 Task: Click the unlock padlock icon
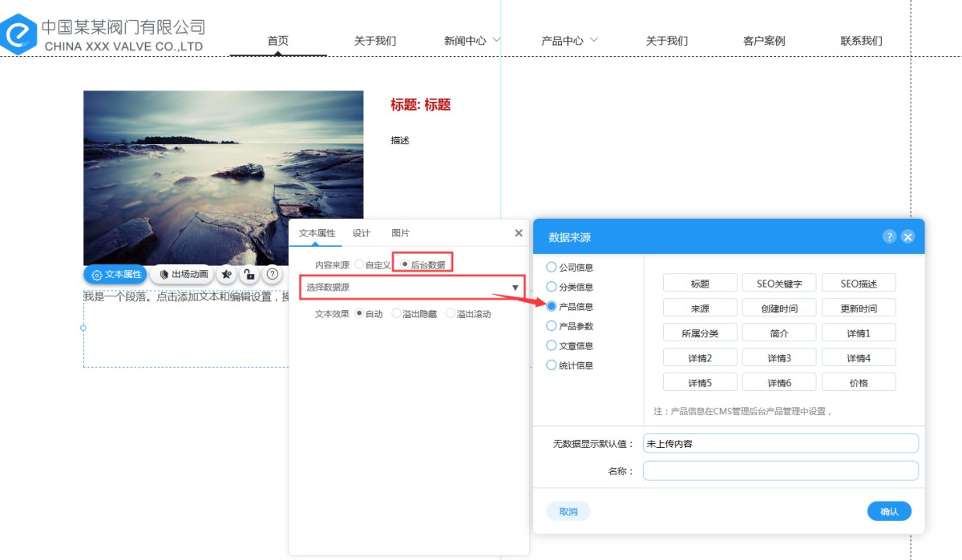(249, 275)
